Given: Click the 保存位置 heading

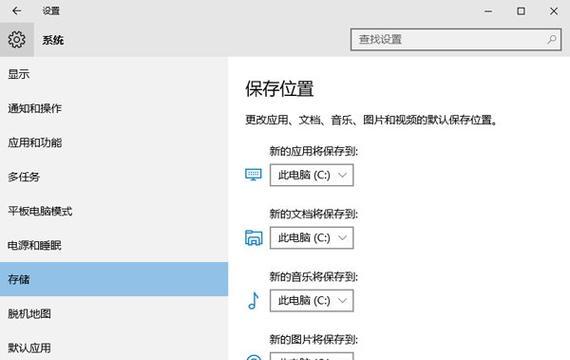Looking at the screenshot, I should (x=279, y=89).
